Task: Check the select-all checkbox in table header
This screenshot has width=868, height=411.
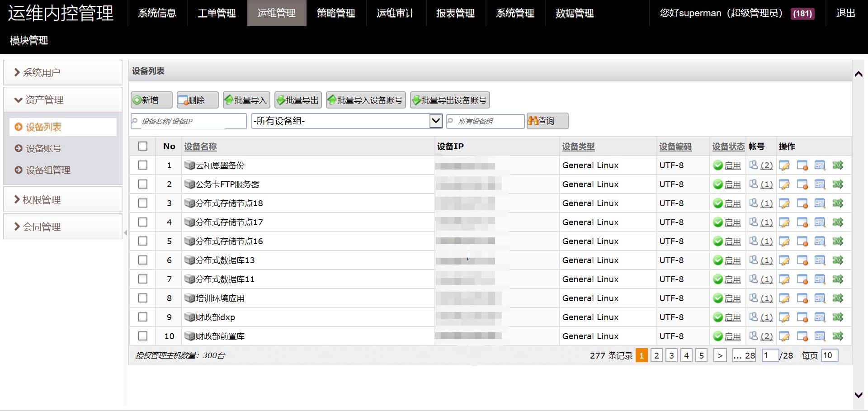Action: tap(143, 146)
